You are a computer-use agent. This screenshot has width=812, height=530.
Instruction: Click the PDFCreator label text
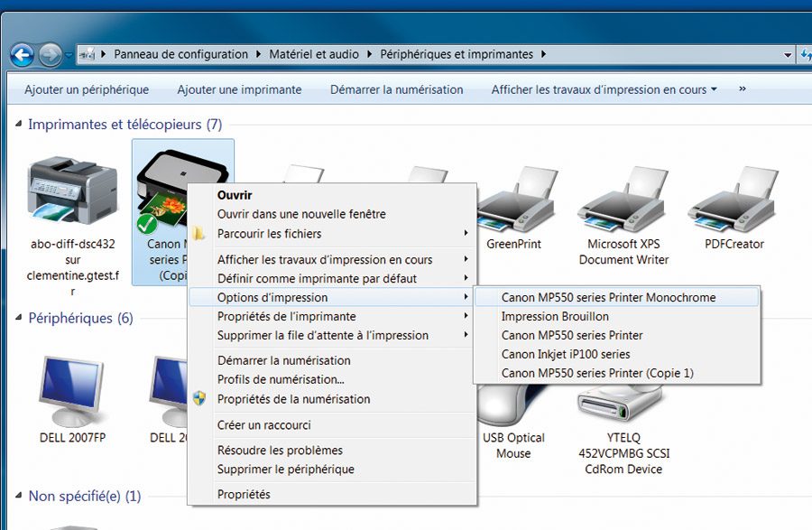(734, 244)
